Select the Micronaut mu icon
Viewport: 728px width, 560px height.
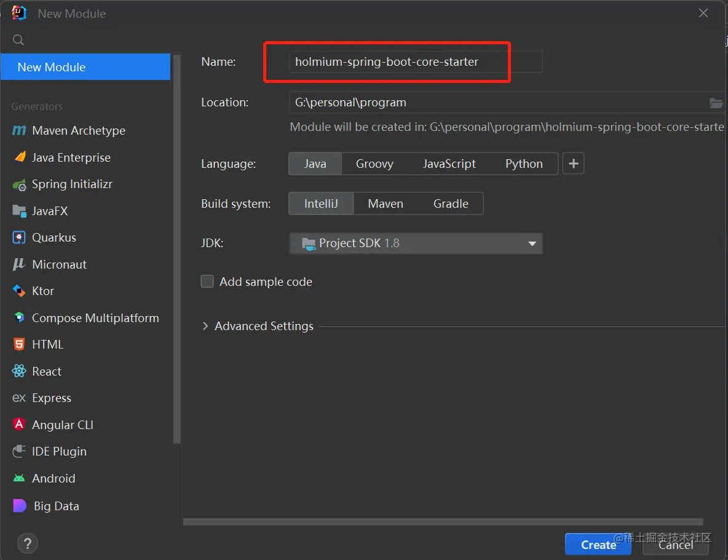[x=19, y=264]
